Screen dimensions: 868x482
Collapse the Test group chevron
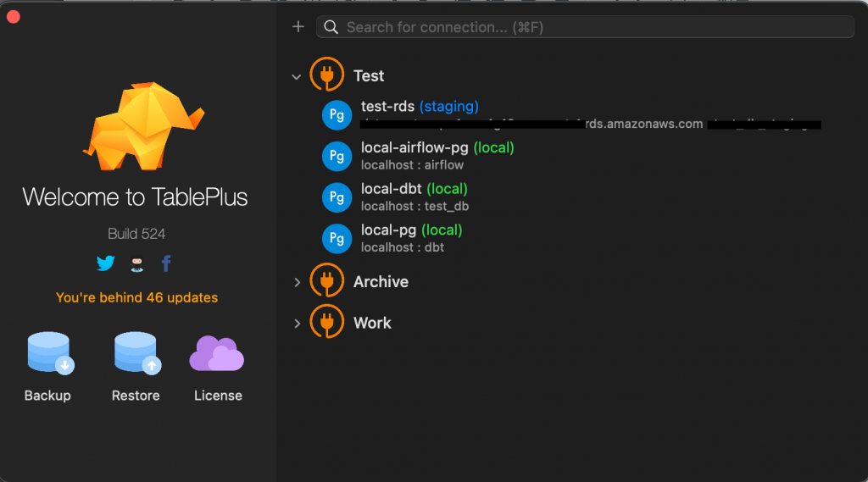click(297, 77)
